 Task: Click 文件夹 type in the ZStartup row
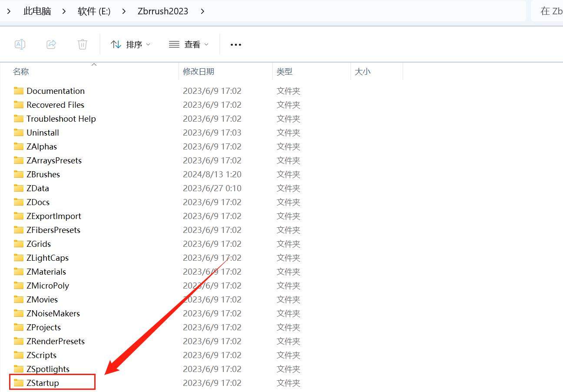pyautogui.click(x=288, y=383)
